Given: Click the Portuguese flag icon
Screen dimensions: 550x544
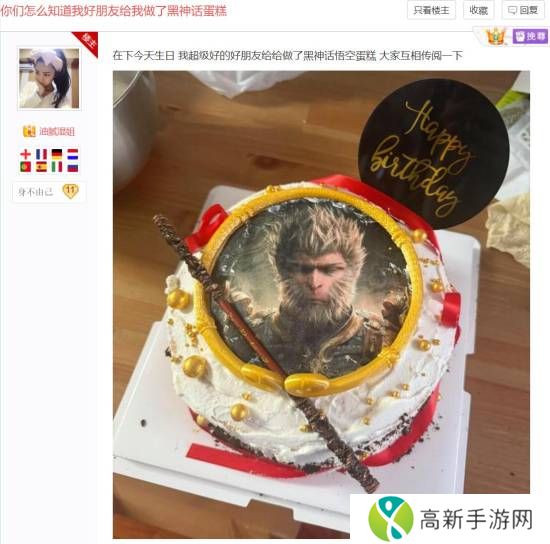Looking at the screenshot, I should coord(26,167).
